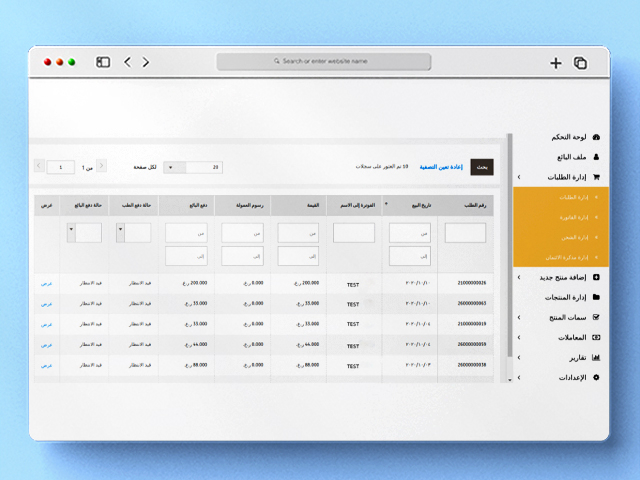This screenshot has height=480, width=640.
Task: Open the dashboard (لوحة التحكم) icon
Action: point(596,137)
